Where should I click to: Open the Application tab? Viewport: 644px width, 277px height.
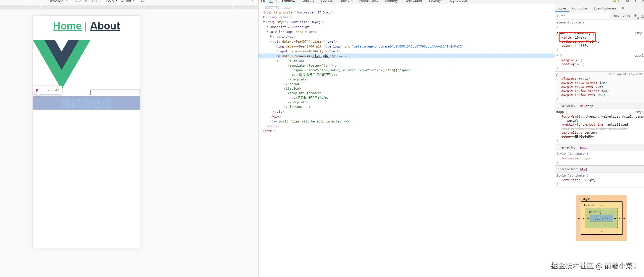point(413,1)
